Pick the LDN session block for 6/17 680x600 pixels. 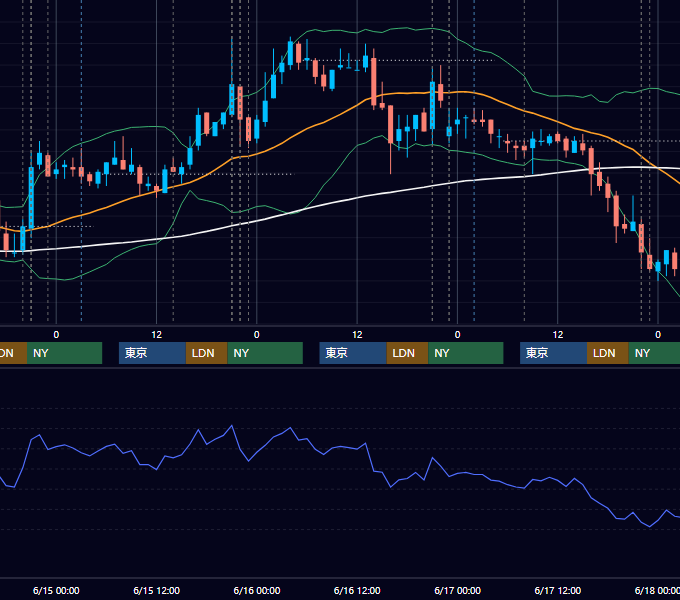[x=608, y=353]
